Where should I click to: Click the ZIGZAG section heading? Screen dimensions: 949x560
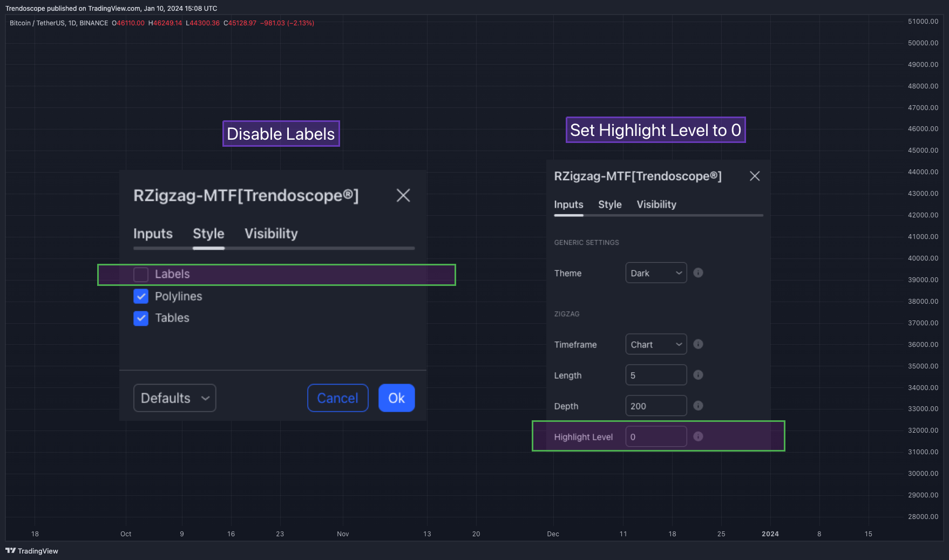pos(567,314)
